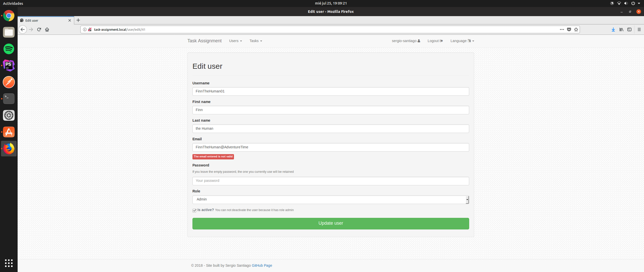Click into the Email input field
The height and width of the screenshot is (272, 644).
pyautogui.click(x=331, y=147)
